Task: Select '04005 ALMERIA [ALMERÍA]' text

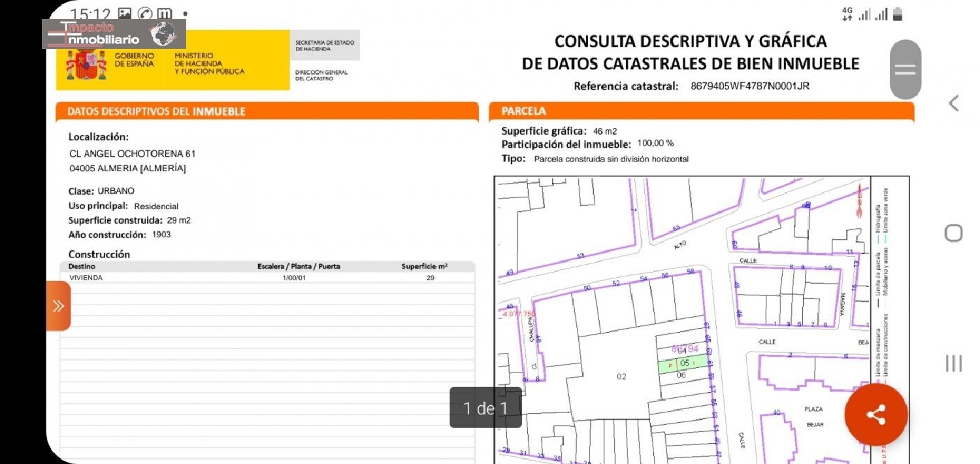Action: (127, 168)
